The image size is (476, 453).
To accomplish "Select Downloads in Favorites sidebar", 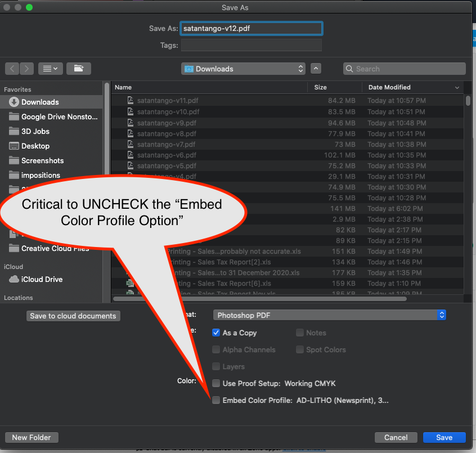I will 51,102.
